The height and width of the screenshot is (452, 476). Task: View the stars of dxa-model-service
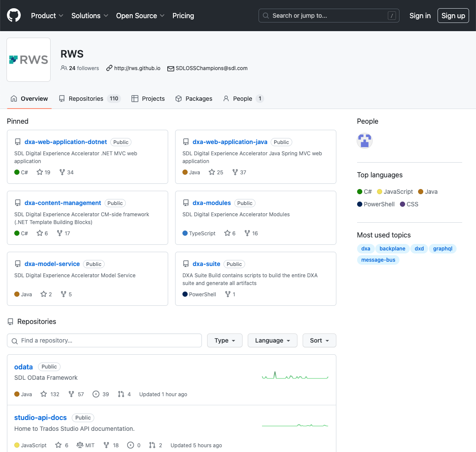click(46, 294)
